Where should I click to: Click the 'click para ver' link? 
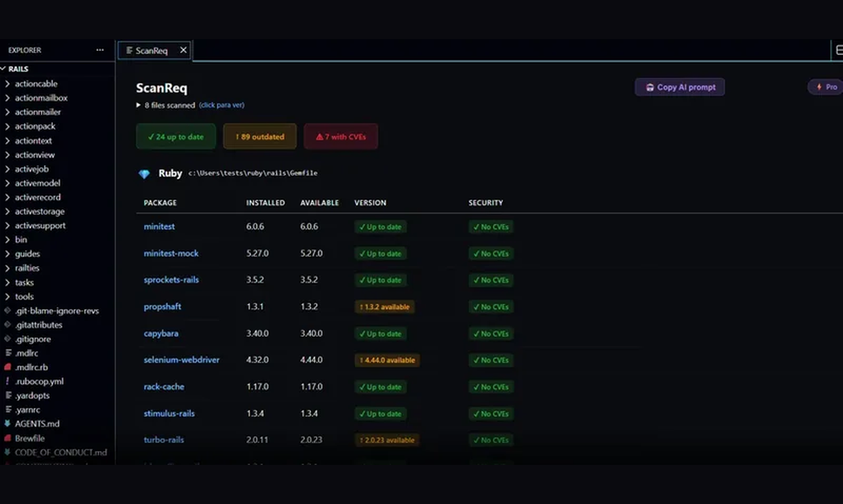click(222, 105)
